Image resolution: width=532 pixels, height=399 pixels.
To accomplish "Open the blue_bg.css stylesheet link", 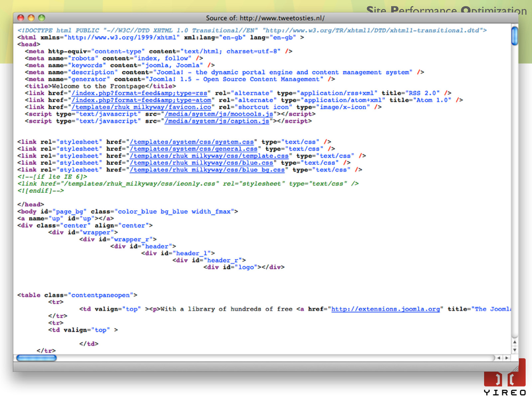I will pos(207,170).
